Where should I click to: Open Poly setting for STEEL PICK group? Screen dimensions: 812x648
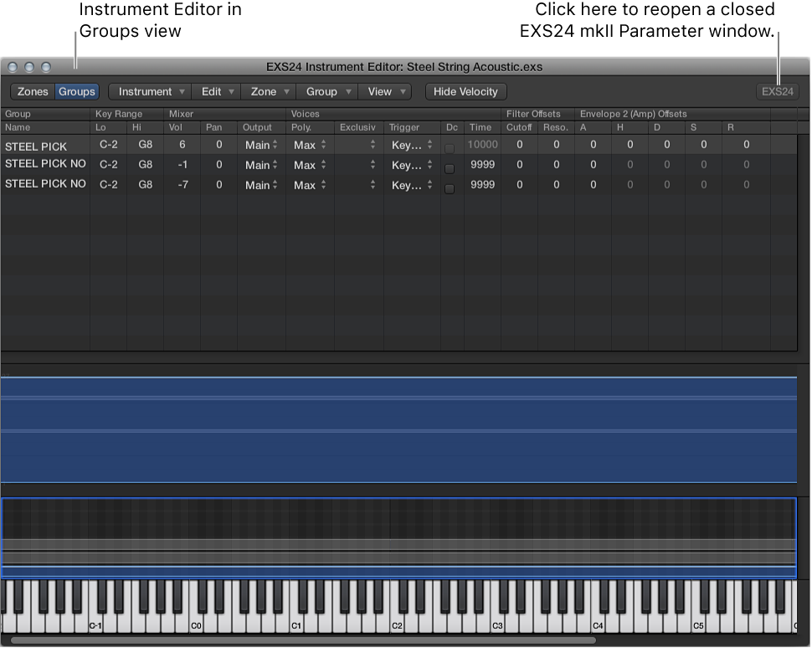[306, 145]
